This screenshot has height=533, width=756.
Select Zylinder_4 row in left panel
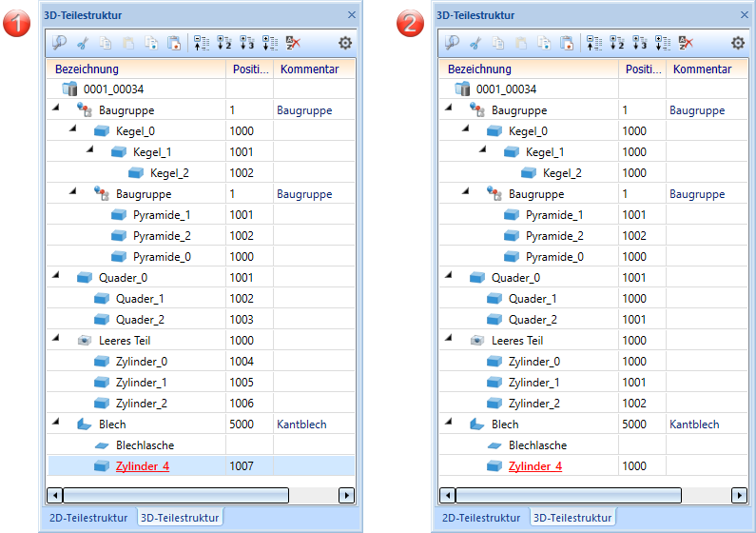[201, 466]
